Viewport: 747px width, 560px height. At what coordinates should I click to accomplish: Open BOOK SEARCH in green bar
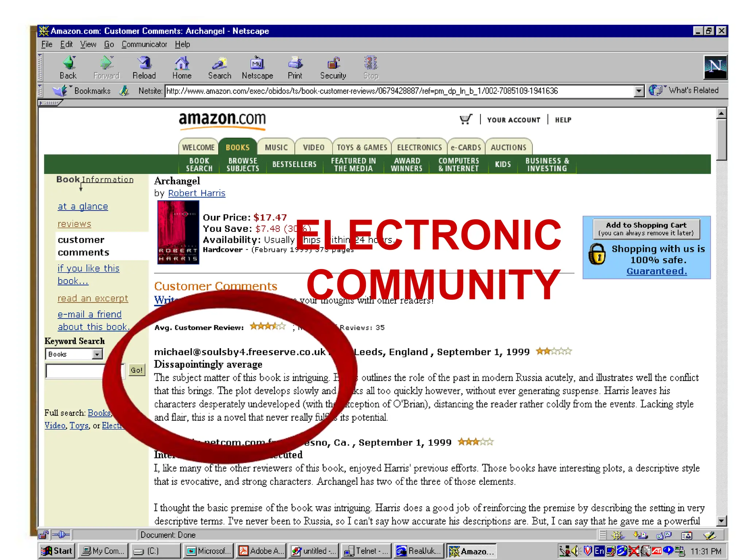tap(199, 164)
